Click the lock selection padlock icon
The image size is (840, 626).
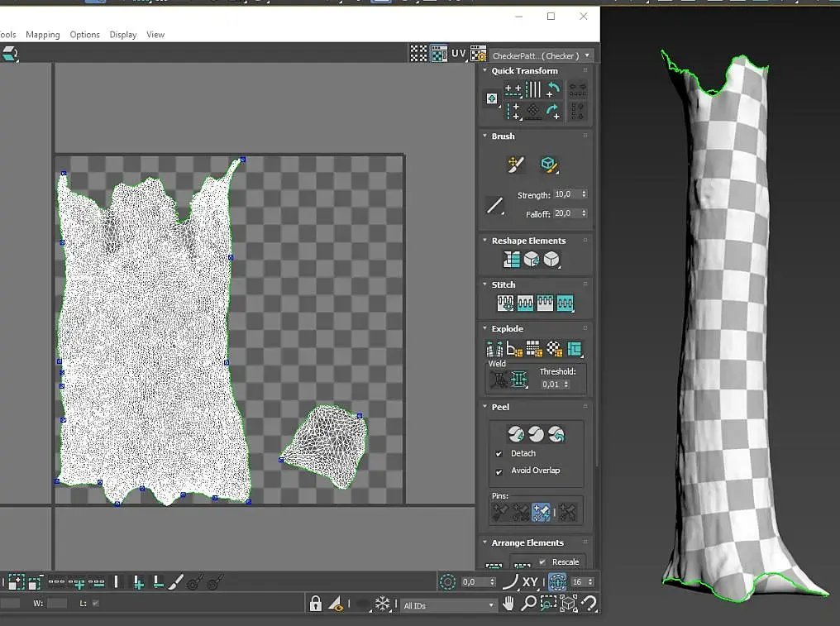point(315,604)
